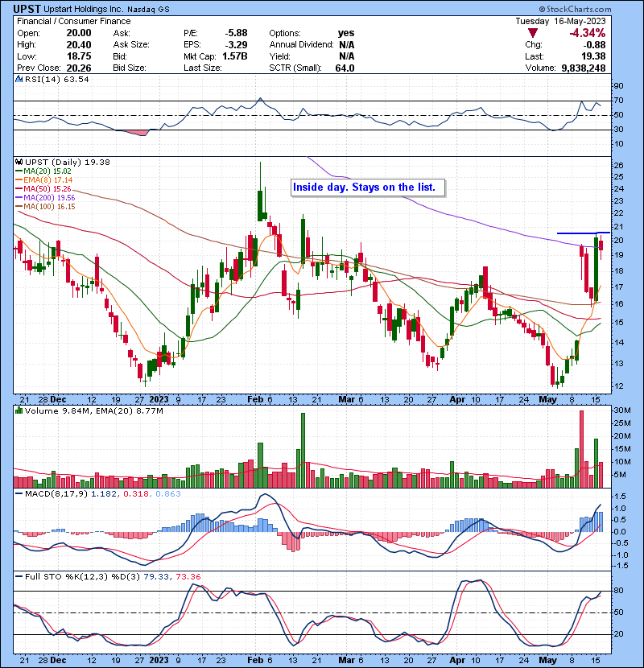Viewport: 644px width, 668px height.
Task: Click the Options value yes
Action: click(x=346, y=33)
